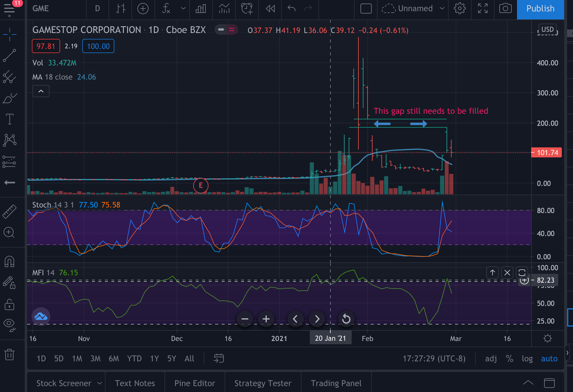Reset the chart view
573x392 pixels.
pos(346,319)
